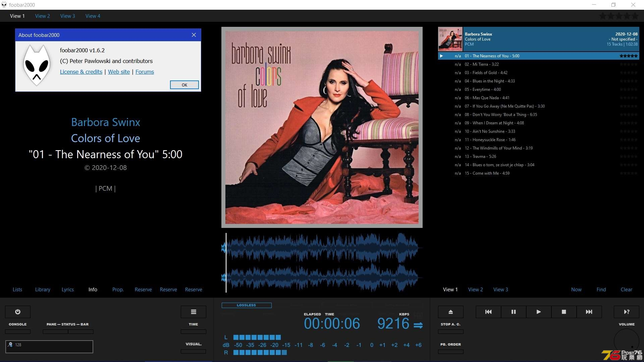
Task: Open the Lists panel tab
Action: coord(17,290)
